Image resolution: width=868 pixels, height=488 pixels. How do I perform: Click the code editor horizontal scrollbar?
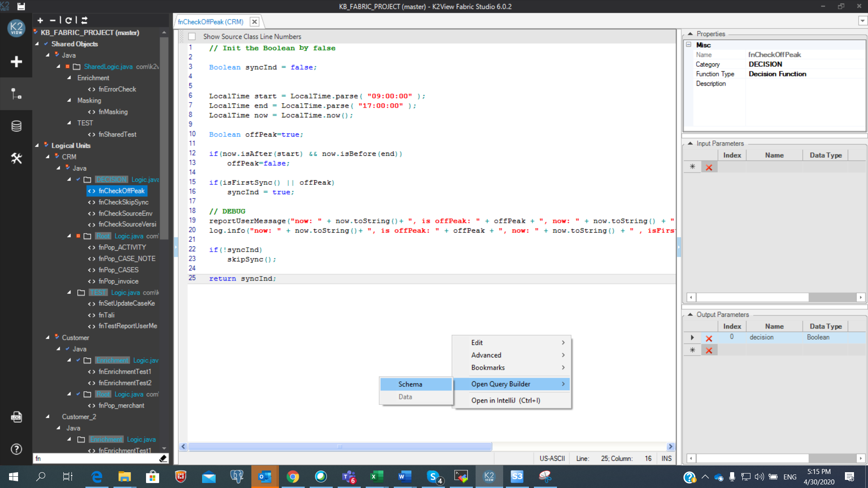click(x=340, y=446)
